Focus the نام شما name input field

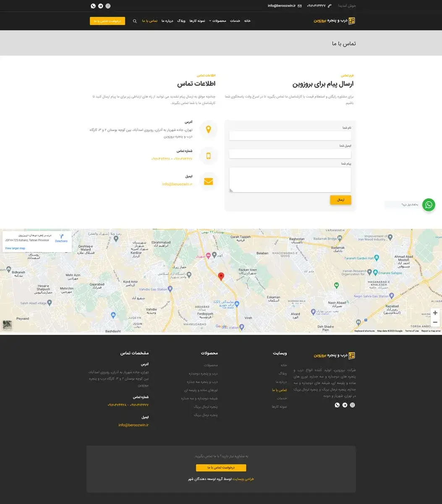tap(290, 136)
